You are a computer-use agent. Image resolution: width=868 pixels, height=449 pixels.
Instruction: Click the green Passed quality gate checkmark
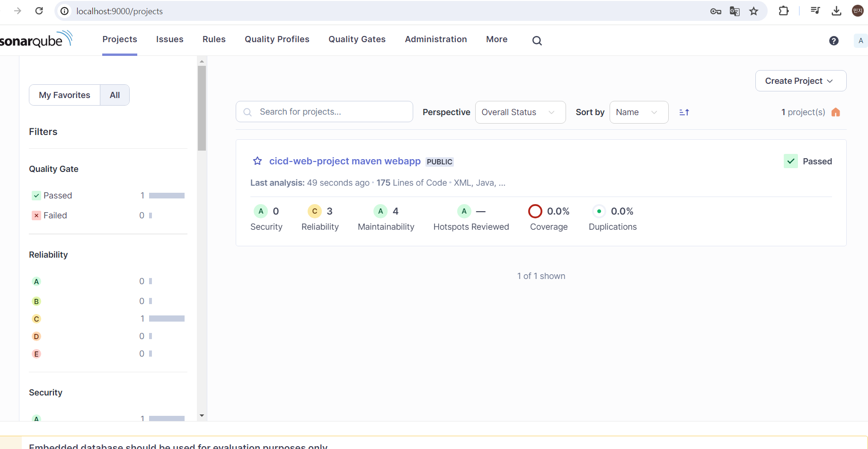tap(791, 161)
